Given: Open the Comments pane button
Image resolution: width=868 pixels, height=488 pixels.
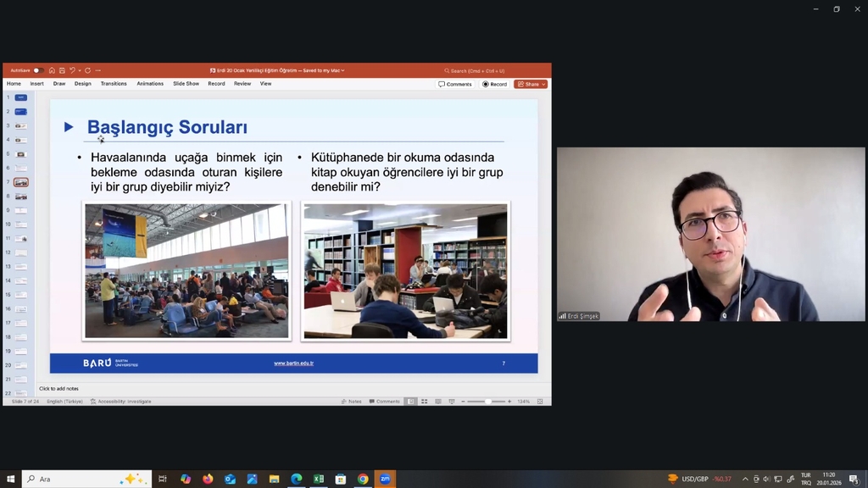Looking at the screenshot, I should click(x=455, y=84).
